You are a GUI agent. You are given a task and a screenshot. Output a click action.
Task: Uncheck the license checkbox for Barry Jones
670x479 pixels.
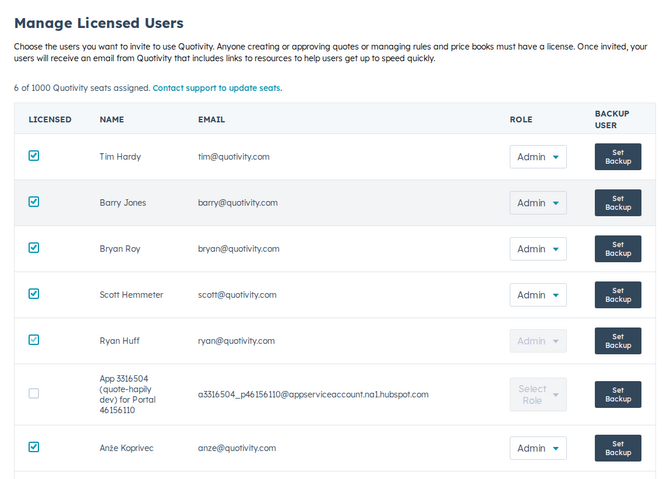34,202
